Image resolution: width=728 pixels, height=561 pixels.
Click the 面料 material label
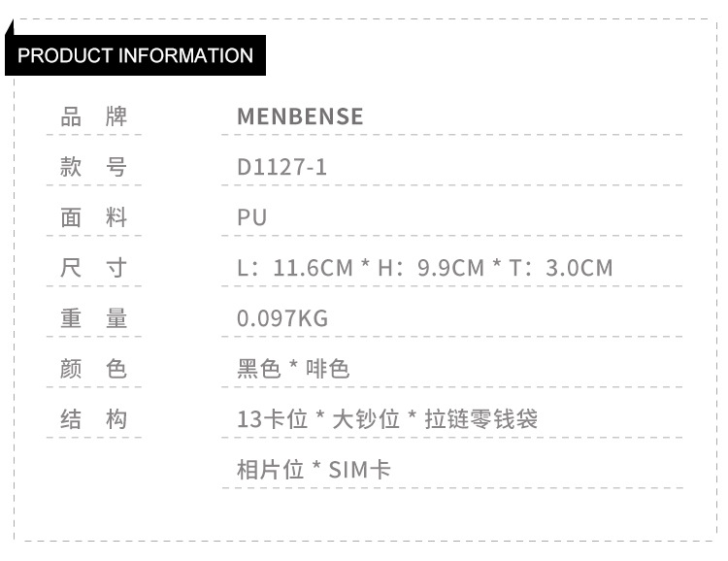coord(94,217)
